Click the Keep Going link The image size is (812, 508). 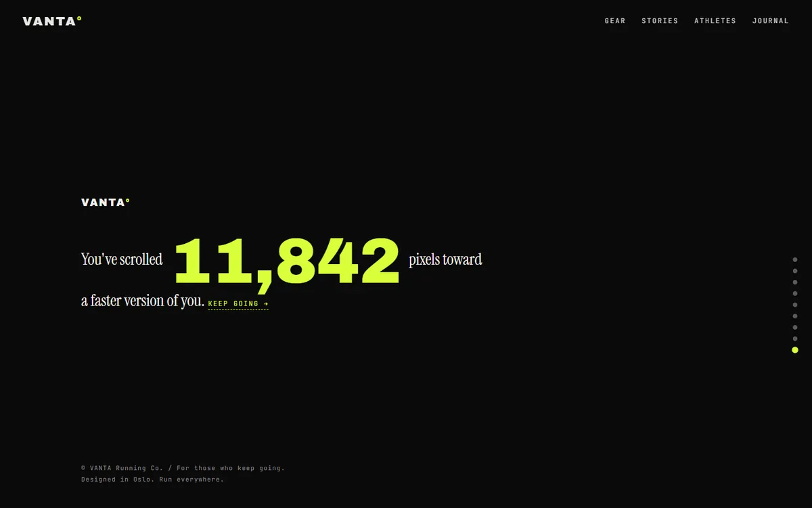coord(238,304)
